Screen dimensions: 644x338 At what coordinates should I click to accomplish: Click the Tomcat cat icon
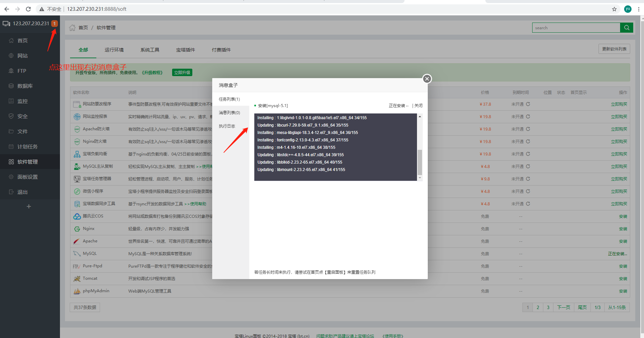point(77,279)
